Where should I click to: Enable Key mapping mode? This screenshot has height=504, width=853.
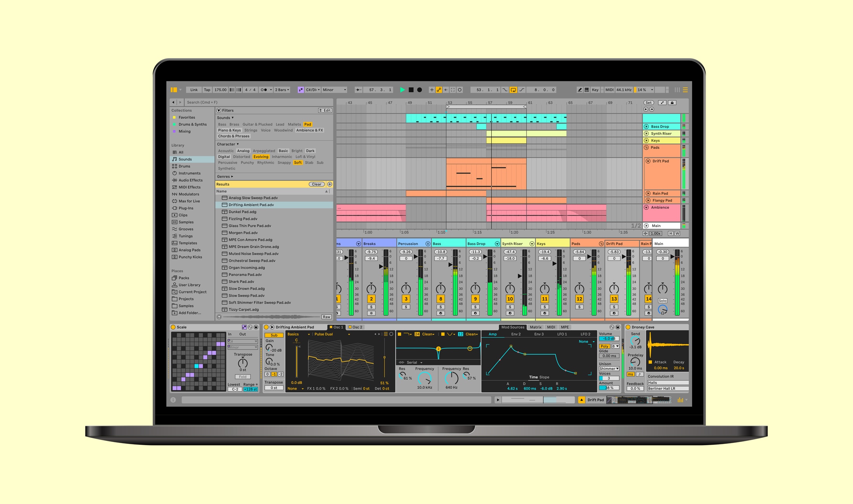click(596, 90)
